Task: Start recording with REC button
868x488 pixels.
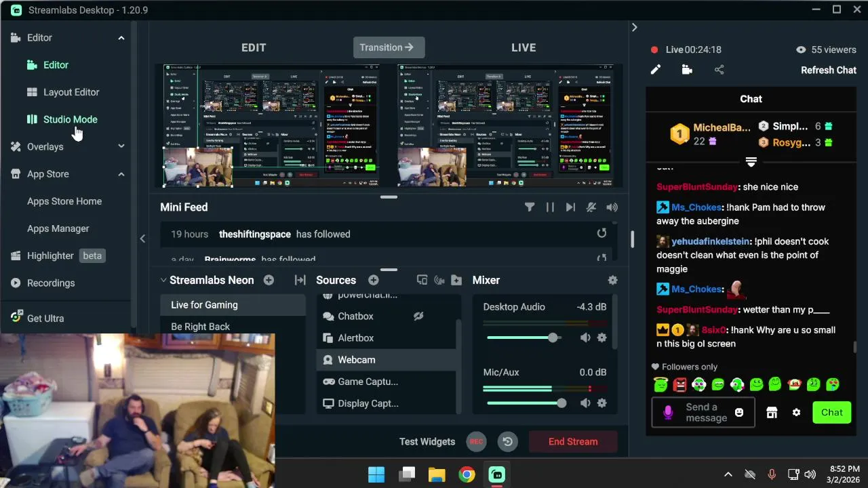Action: coord(476,442)
